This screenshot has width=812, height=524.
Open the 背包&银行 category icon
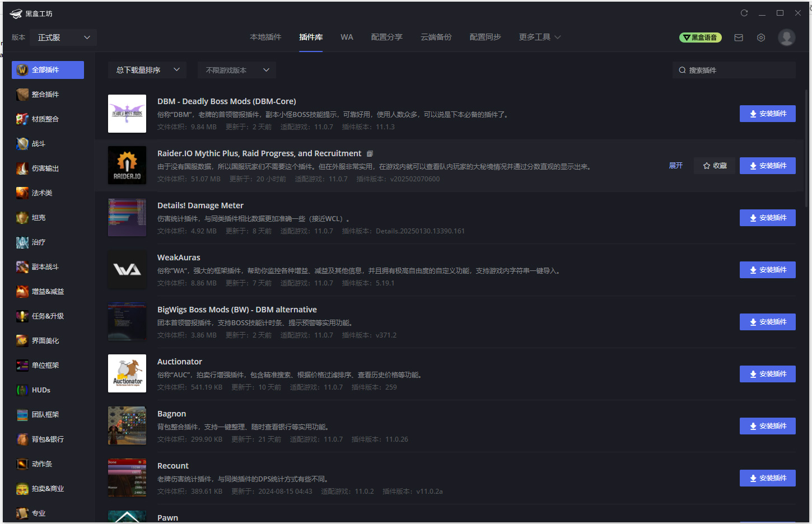point(22,439)
